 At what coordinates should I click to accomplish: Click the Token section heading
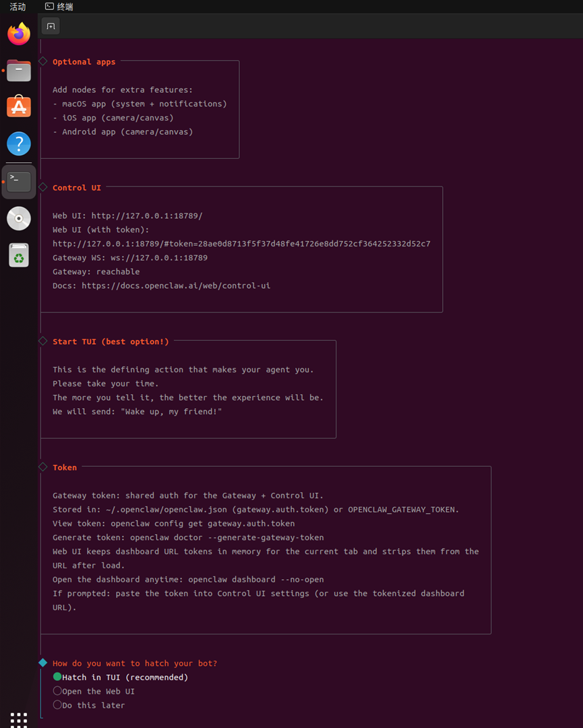(65, 467)
